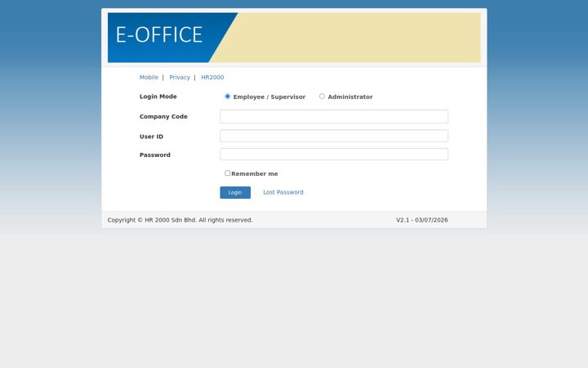Focus the User ID field
Image resolution: width=588 pixels, height=368 pixels.
[334, 136]
